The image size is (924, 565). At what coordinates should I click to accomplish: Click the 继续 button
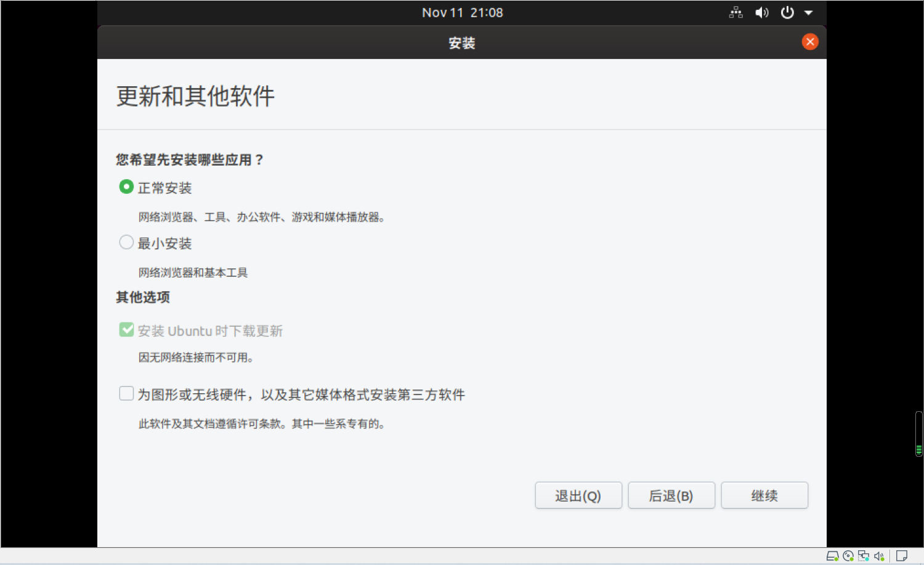coord(764,495)
